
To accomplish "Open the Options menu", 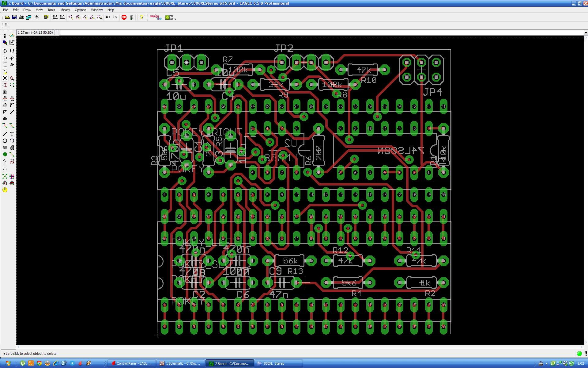I will pyautogui.click(x=80, y=10).
